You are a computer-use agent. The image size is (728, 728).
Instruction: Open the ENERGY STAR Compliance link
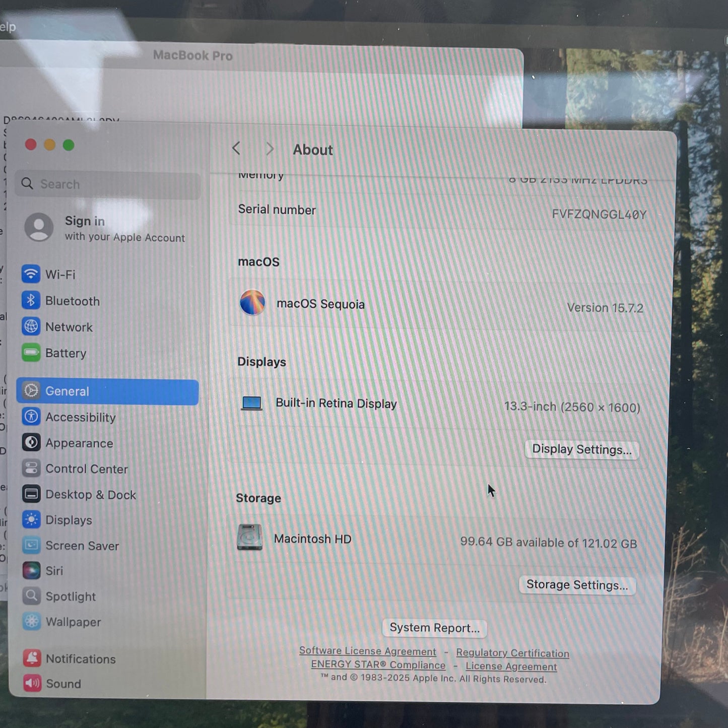[378, 665]
